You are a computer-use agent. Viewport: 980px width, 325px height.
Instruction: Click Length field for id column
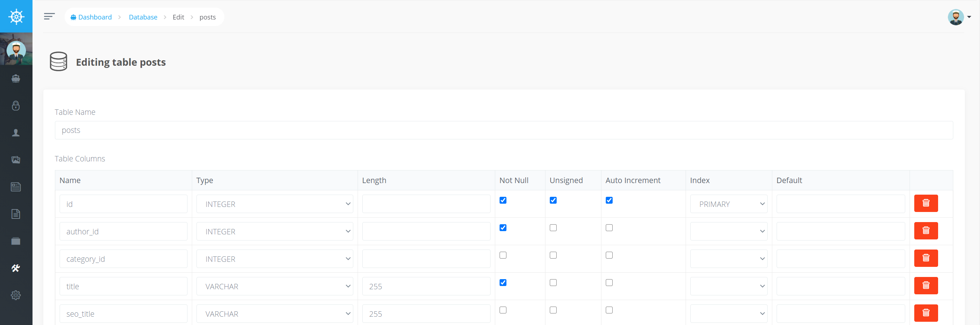point(426,204)
